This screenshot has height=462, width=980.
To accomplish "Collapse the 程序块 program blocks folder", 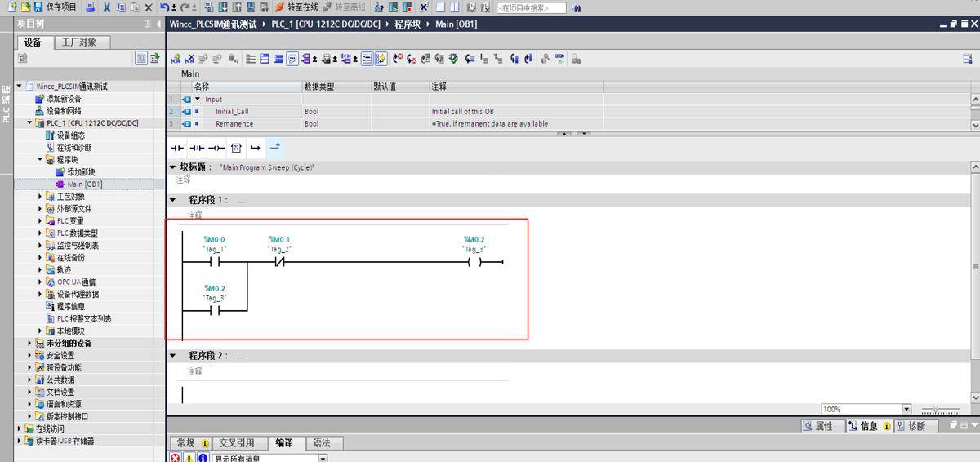I will pos(40,160).
